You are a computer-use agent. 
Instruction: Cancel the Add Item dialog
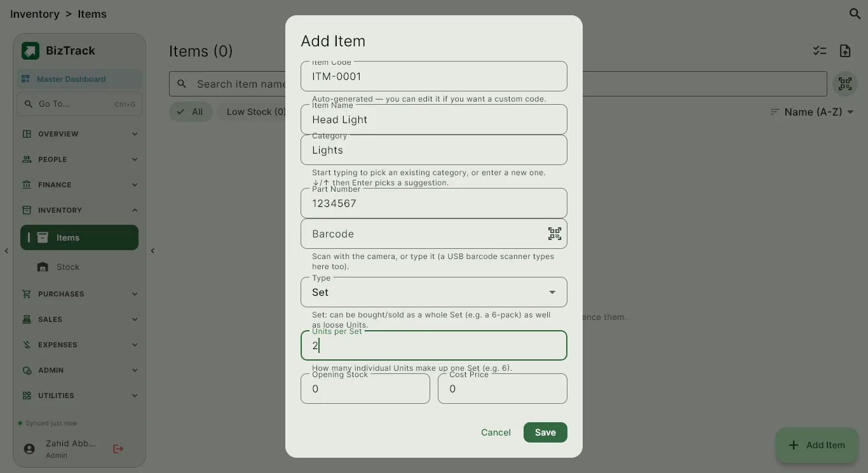click(x=496, y=432)
